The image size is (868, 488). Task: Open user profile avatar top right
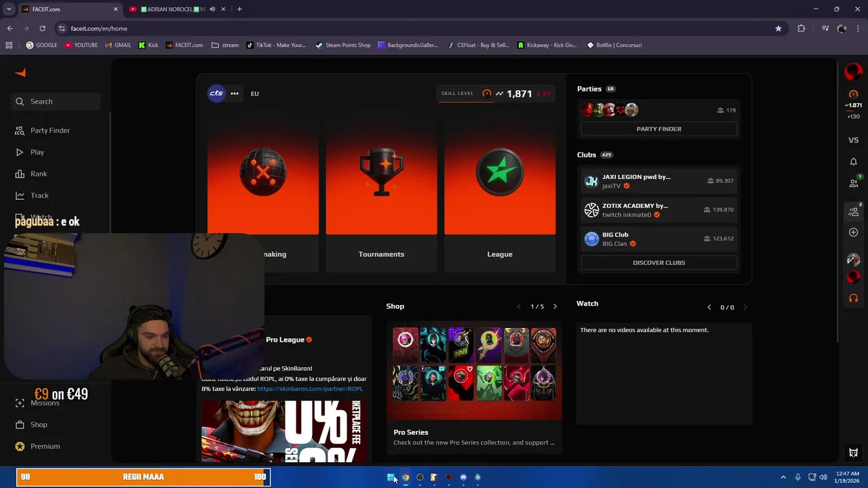click(x=853, y=71)
